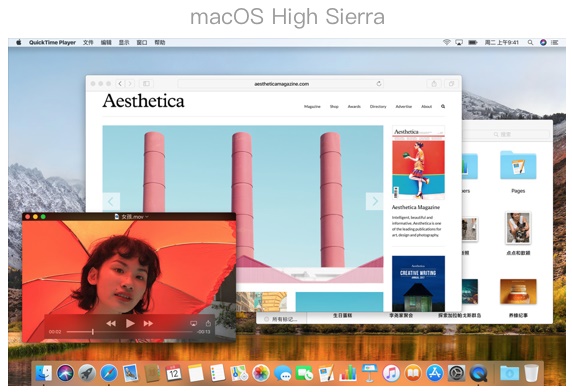
Task: Click Aesthetica magazine cover thumbnail
Action: click(418, 162)
